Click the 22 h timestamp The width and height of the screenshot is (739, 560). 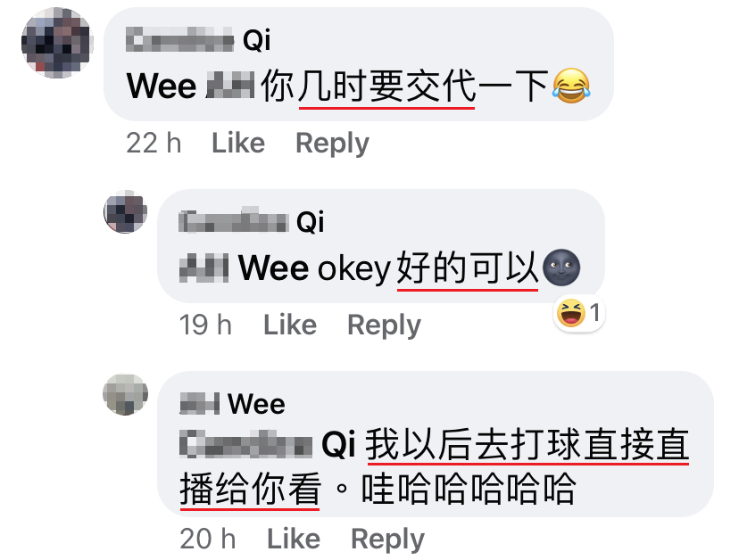pos(154,143)
